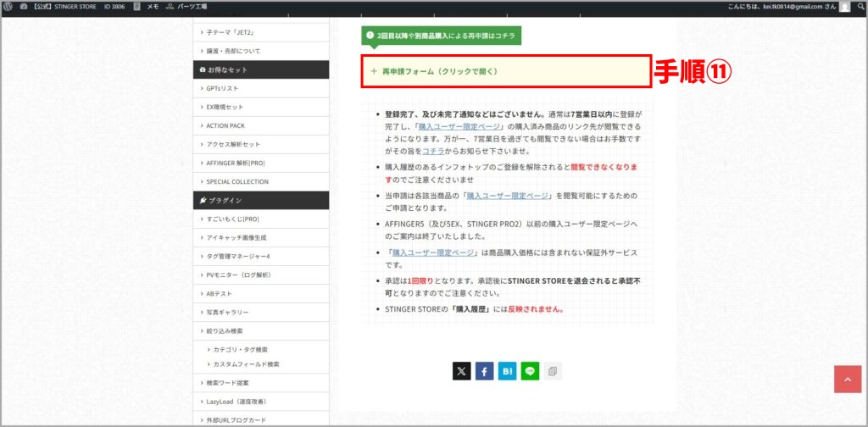Open the ACTION PACK sidebar item
The height and width of the screenshot is (427, 868).
point(225,125)
